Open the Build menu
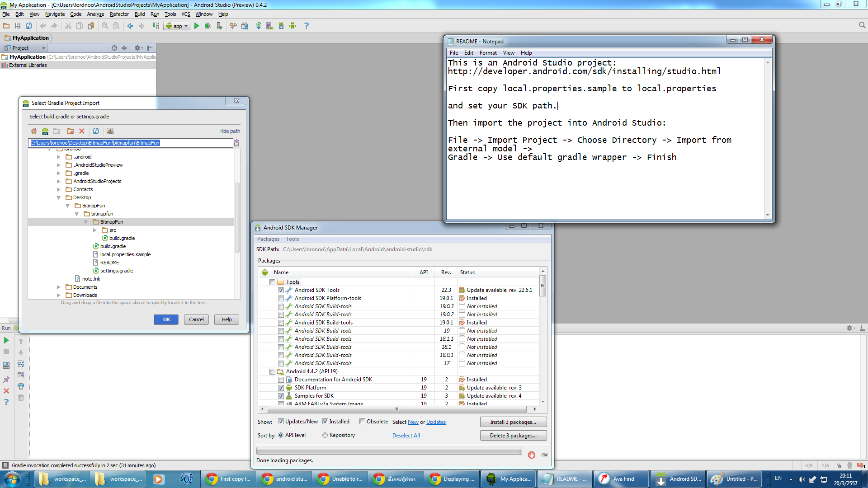The width and height of the screenshot is (868, 488). pyautogui.click(x=140, y=14)
